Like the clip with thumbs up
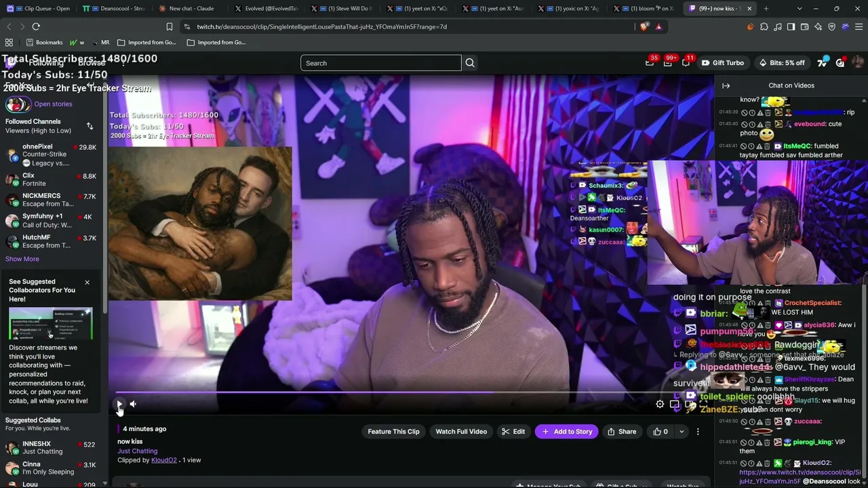Screen dimensions: 868x488 tap(660, 432)
